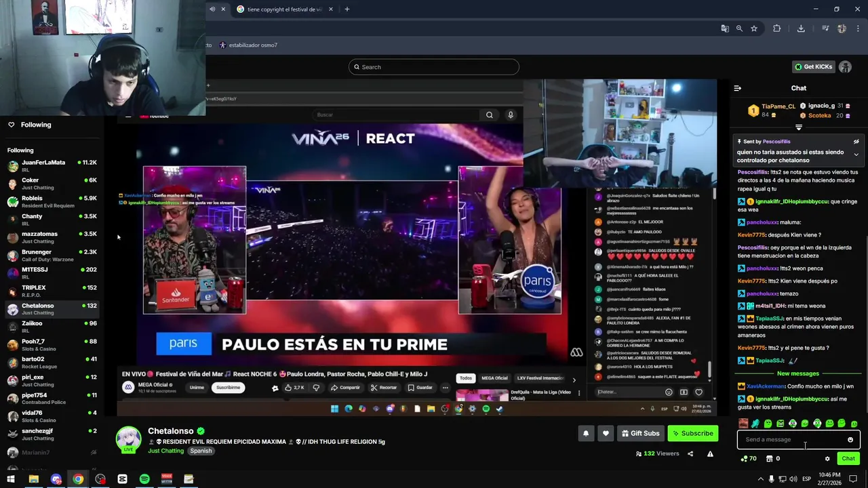
Task: Open Robleis channel in sidebar
Action: coord(52,202)
